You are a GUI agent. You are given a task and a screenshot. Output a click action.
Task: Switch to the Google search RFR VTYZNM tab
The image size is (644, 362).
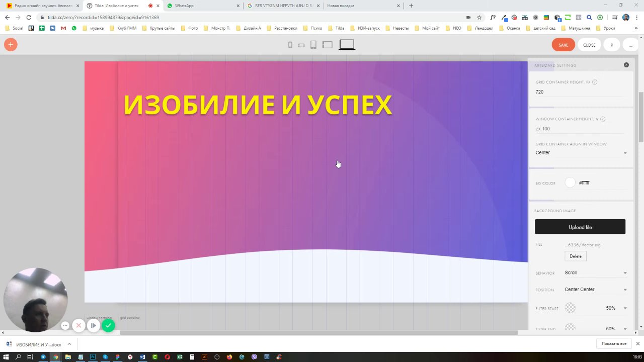(x=284, y=6)
